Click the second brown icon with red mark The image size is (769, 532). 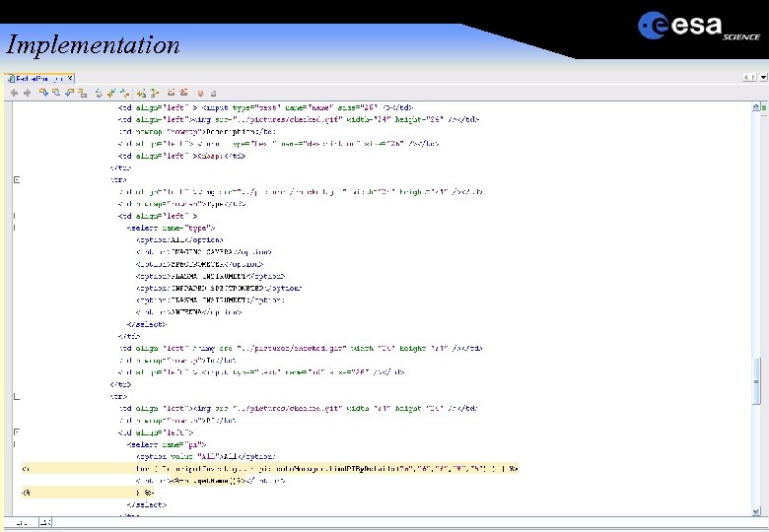pyautogui.click(x=183, y=92)
